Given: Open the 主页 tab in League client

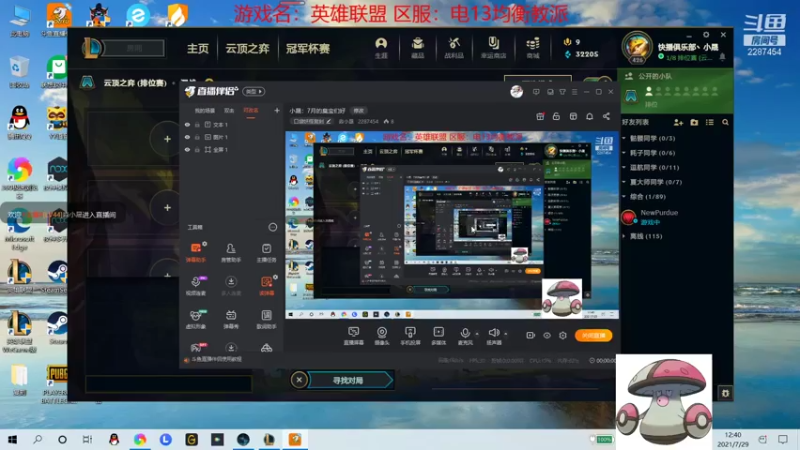Looking at the screenshot, I should pos(197,48).
